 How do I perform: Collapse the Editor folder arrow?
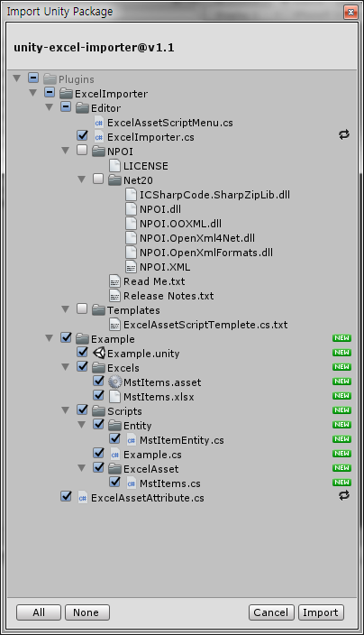tap(50, 107)
